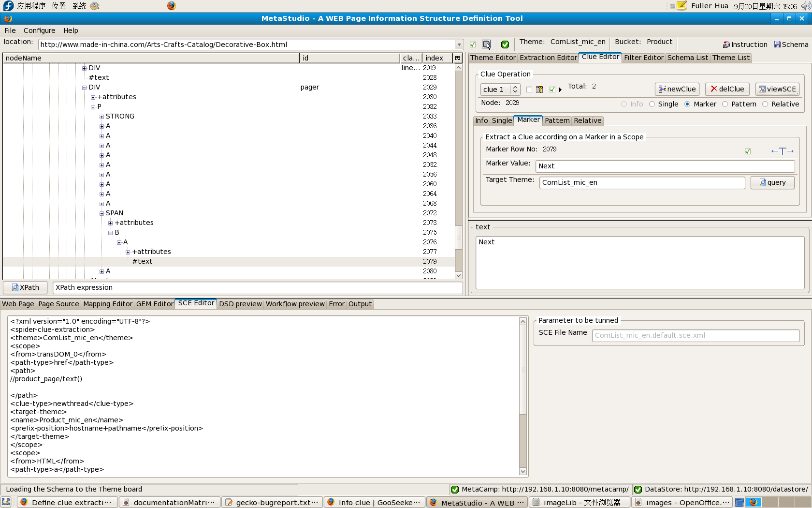Click the node tree vertical scrollbar
The image size is (812, 508).
459,172
